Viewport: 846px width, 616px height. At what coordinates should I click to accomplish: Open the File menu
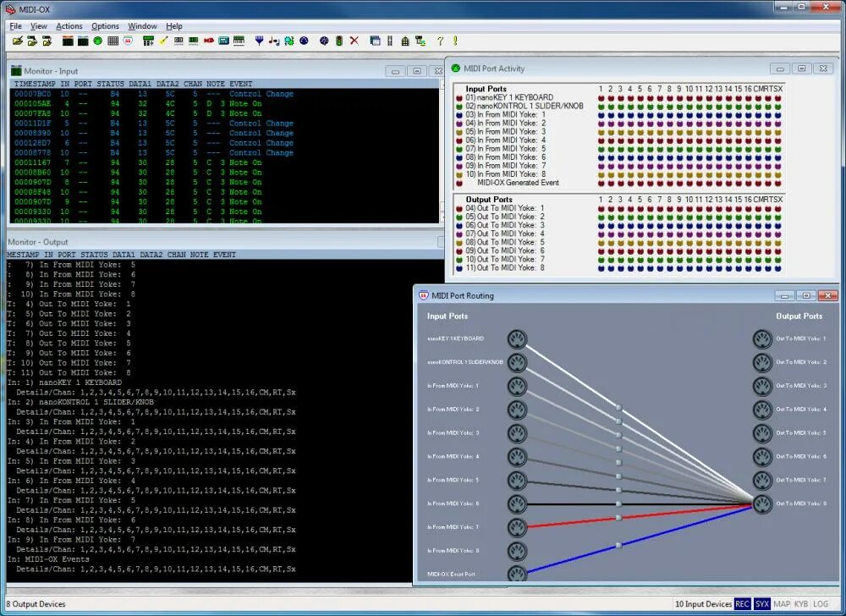[15, 26]
